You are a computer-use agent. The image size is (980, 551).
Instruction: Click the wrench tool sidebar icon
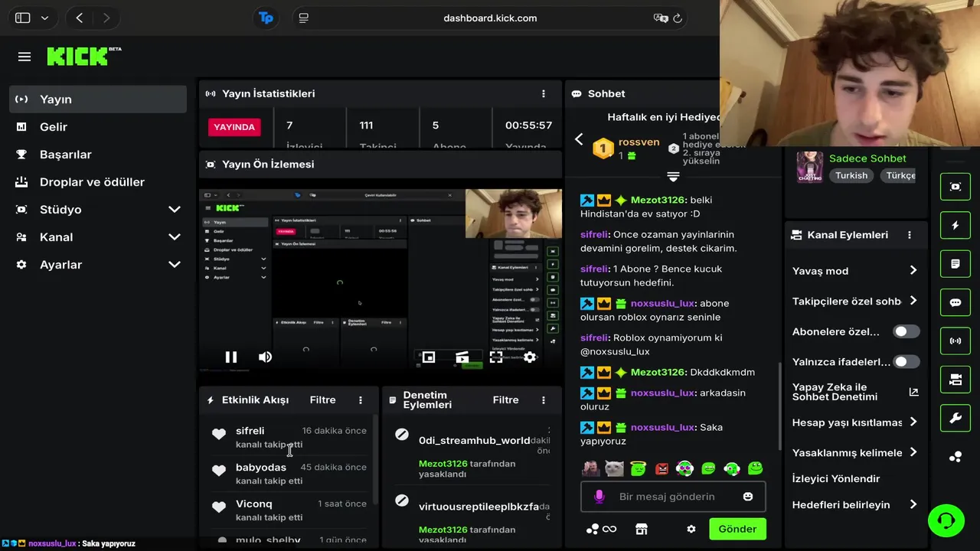click(x=955, y=418)
